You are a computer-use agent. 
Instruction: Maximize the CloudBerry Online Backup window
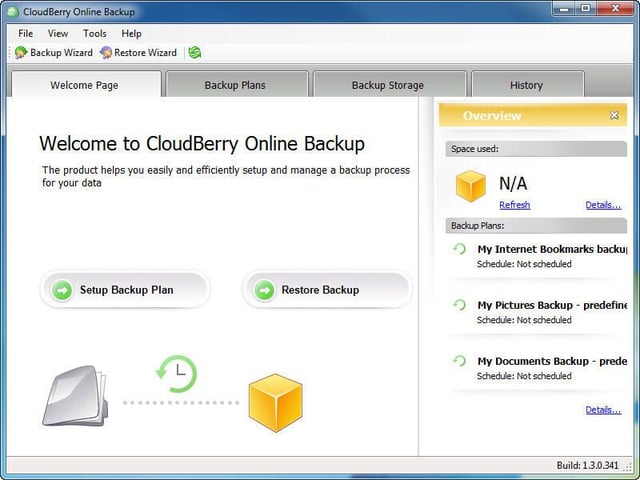tap(586, 8)
